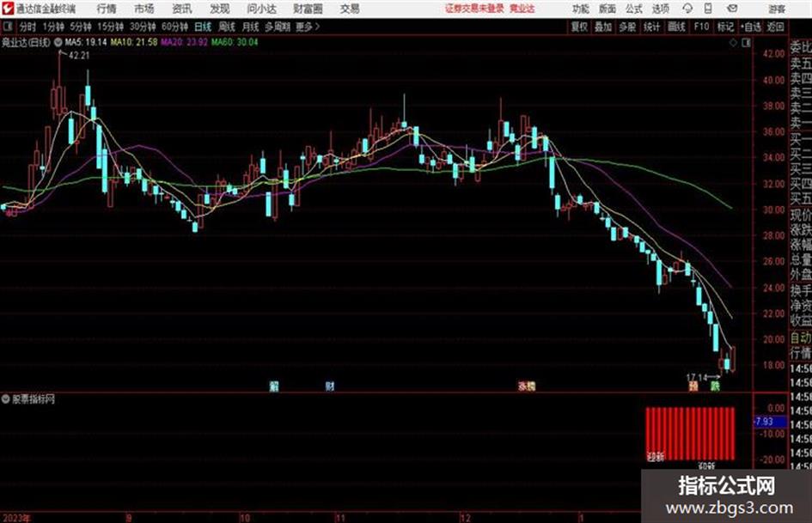Click the 返回 back toolbar button
812x523 pixels.
point(775,27)
